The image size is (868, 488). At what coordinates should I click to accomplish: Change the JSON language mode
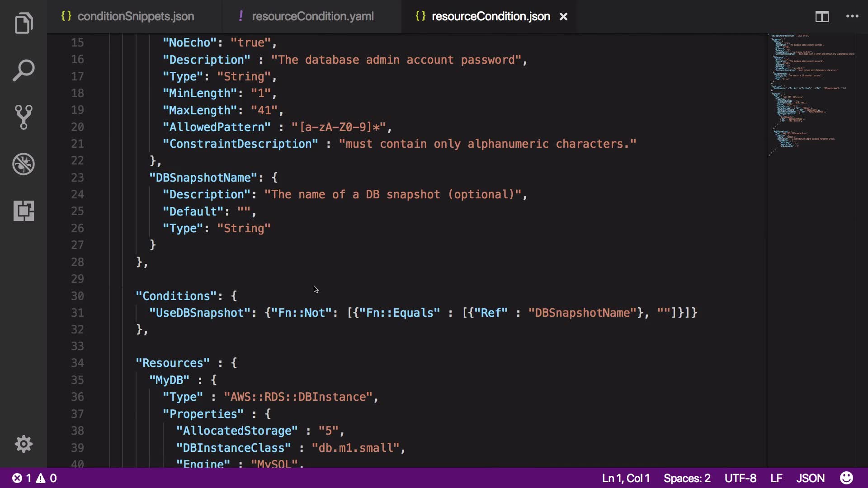[810, 478]
